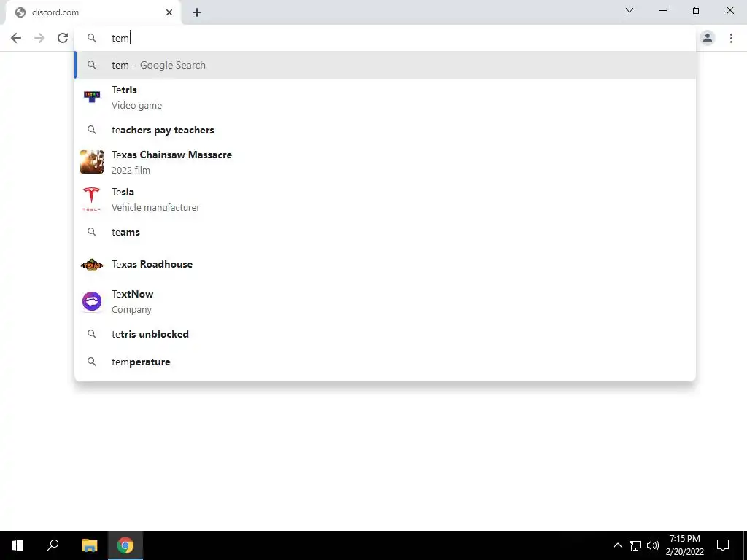Pick the 'tetris unblocked' suggestion

pos(385,334)
